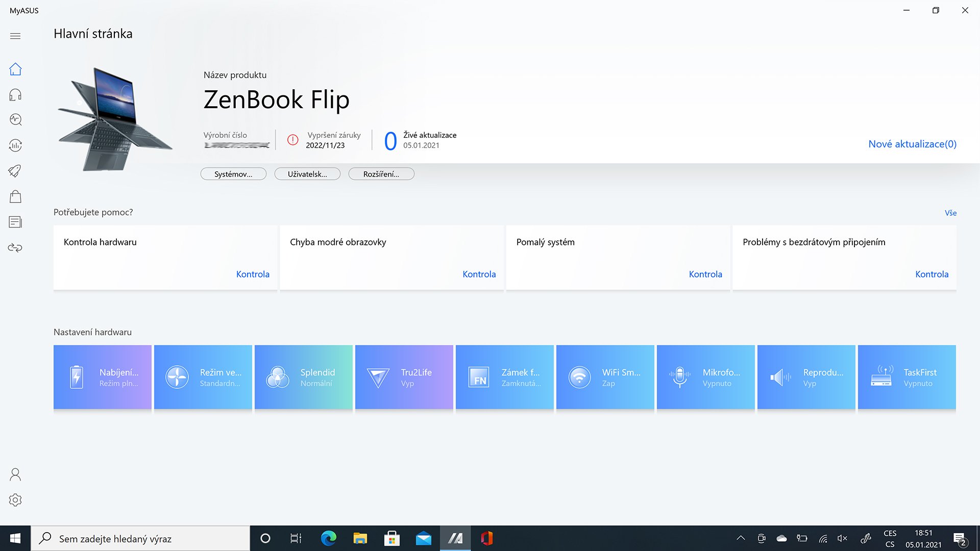Open the Tru2Life tile
Screen dimensions: 980x551
[x=404, y=377]
